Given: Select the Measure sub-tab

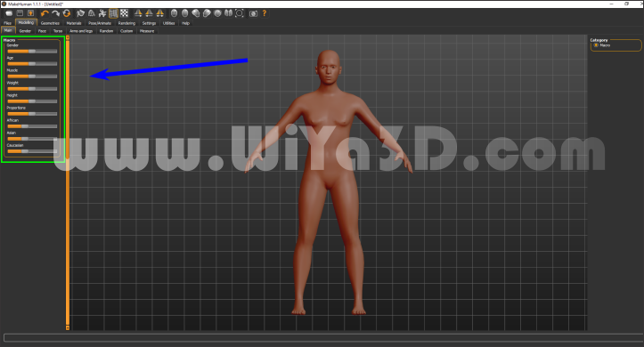Looking at the screenshot, I should tap(147, 31).
